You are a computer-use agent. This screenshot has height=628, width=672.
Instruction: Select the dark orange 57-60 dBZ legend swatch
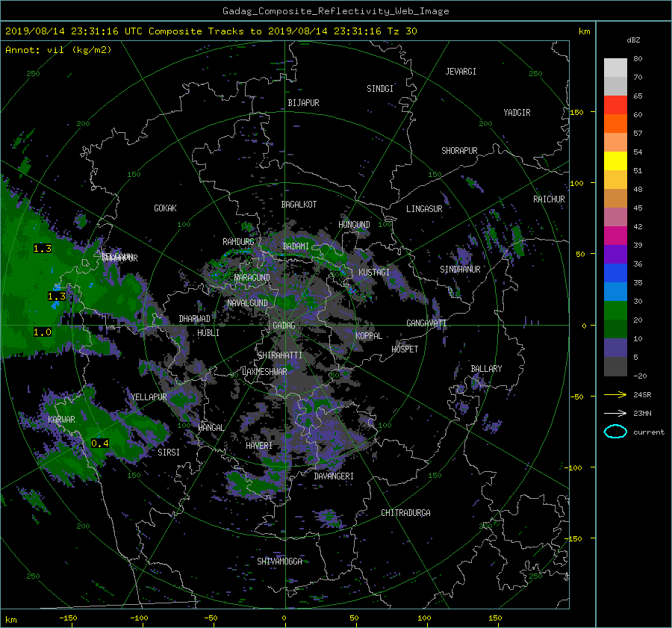click(615, 124)
